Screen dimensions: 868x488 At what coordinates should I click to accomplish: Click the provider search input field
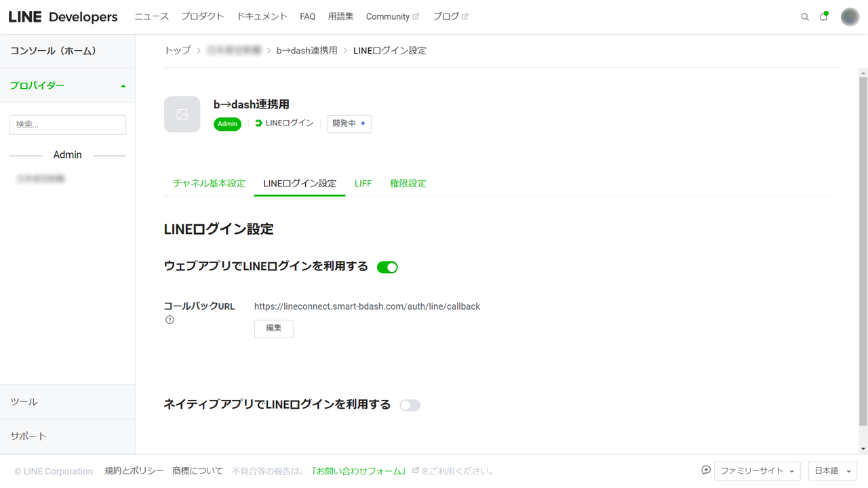coord(68,125)
